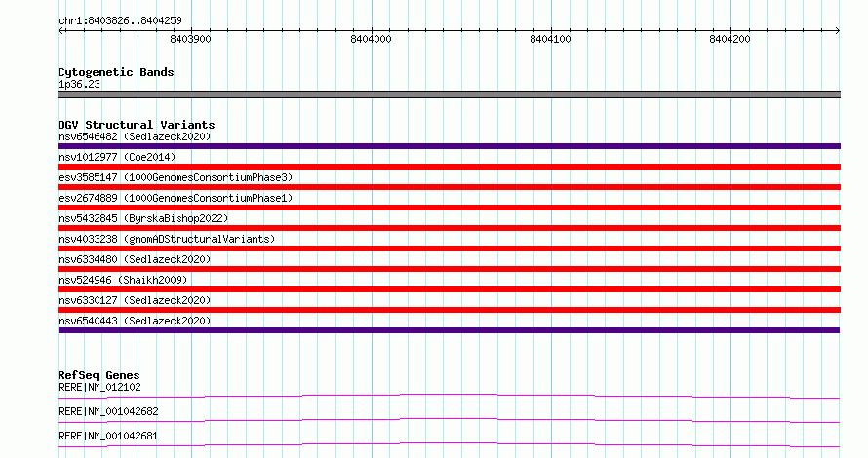Click the purple bar for nsv6546482
The height and width of the screenshot is (458, 868).
tap(449, 146)
